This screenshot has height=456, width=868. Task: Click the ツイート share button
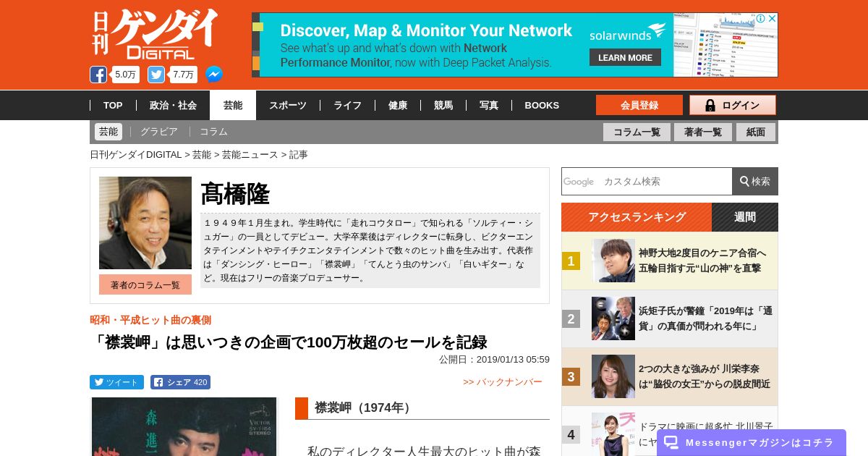[116, 382]
